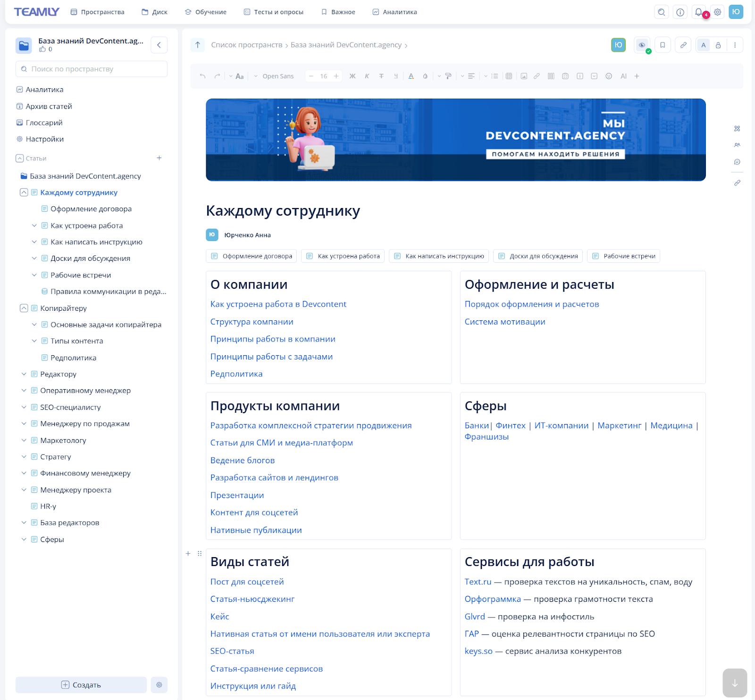
Task: Toggle the A editing mode button
Action: (703, 45)
